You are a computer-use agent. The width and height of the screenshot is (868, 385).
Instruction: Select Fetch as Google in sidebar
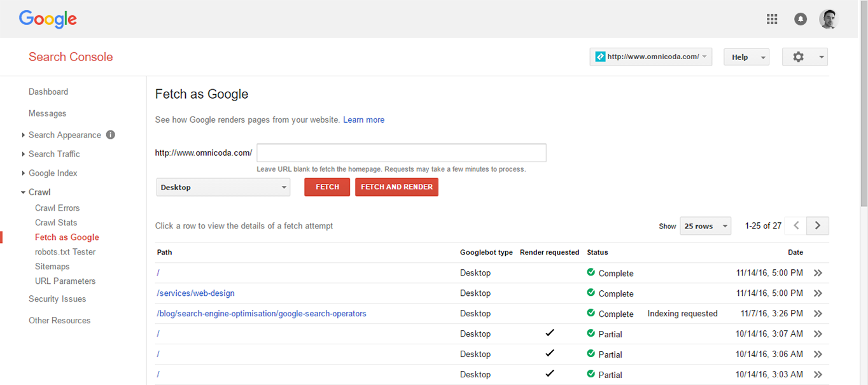point(67,237)
